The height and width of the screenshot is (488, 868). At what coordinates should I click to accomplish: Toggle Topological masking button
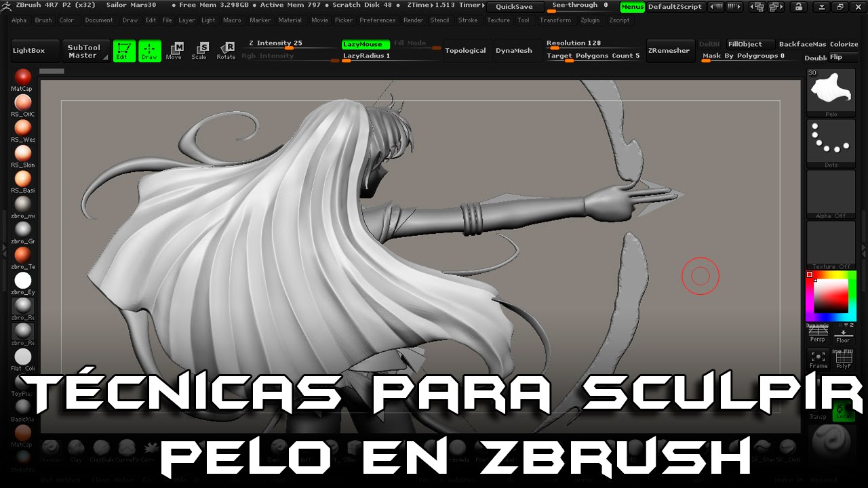pos(465,51)
